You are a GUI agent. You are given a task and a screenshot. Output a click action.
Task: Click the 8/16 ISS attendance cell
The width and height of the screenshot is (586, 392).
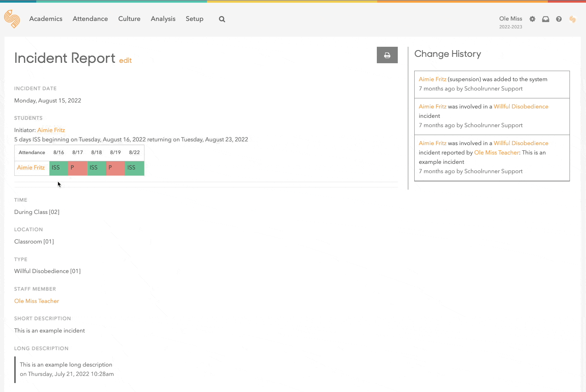59,168
